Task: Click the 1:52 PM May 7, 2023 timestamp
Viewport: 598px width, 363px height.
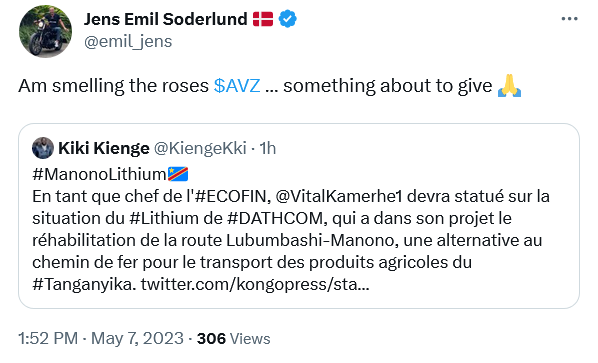Action: tap(101, 339)
